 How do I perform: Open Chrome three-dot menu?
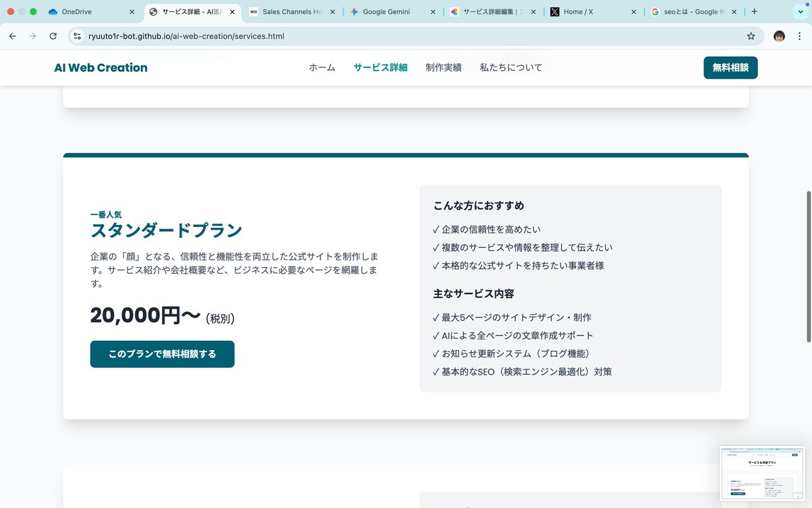point(799,36)
